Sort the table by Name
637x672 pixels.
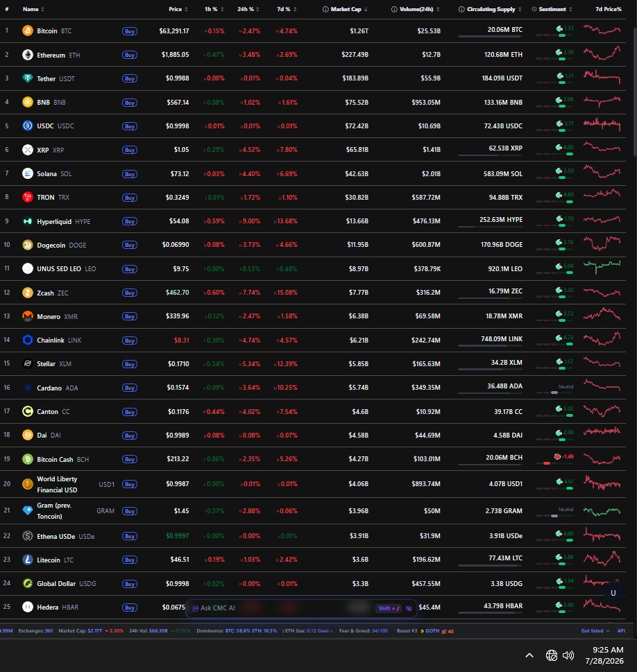(33, 9)
